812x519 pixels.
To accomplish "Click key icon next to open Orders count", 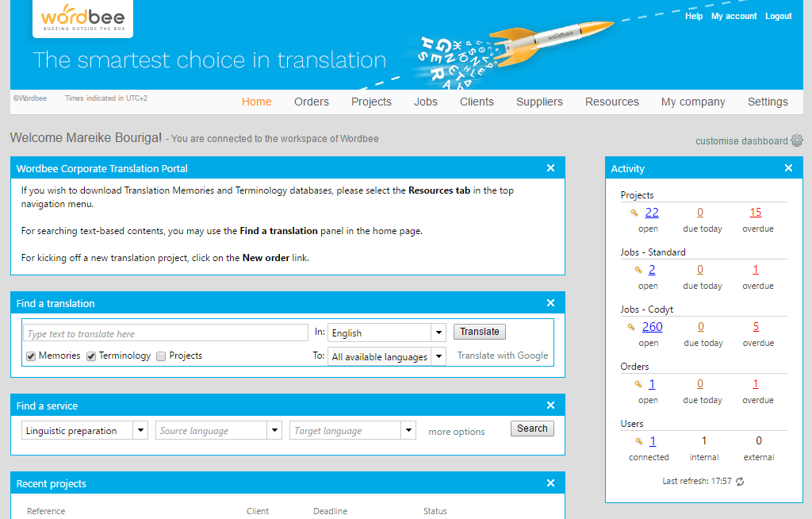I will (x=638, y=384).
